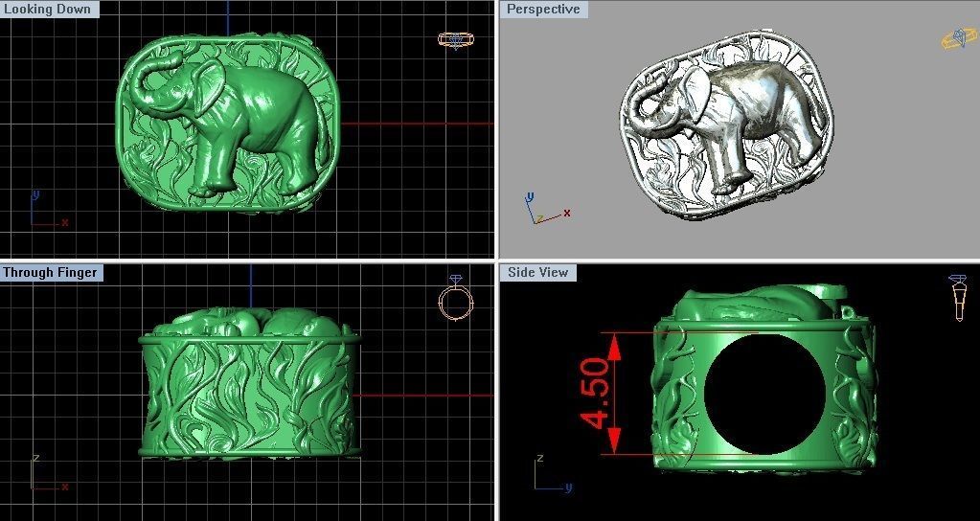Click the ring profile icon in Side View
Image resolution: width=980 pixels, height=521 pixels.
coord(958,297)
